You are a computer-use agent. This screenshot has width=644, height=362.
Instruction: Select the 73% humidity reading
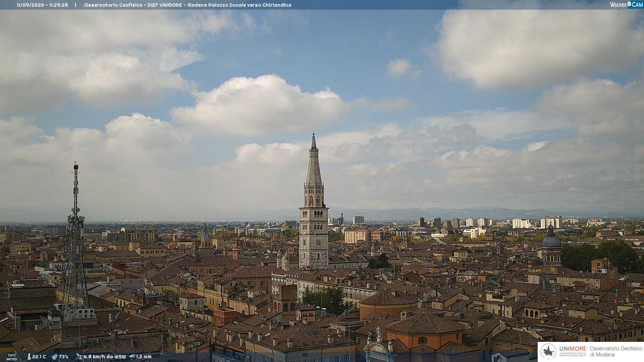(63, 357)
